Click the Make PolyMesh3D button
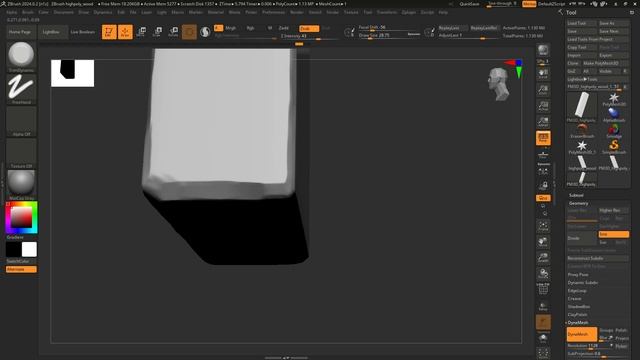Image resolution: width=640 pixels, height=360 pixels. [606, 63]
